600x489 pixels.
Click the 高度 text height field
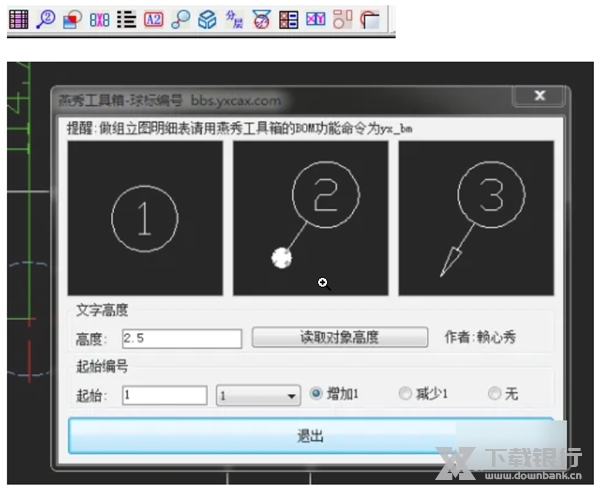click(x=182, y=339)
